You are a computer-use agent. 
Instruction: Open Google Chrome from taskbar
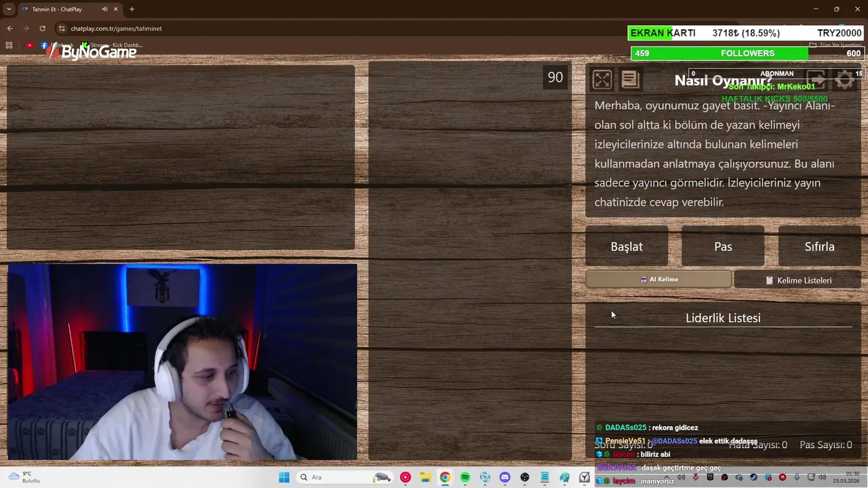[x=445, y=477]
